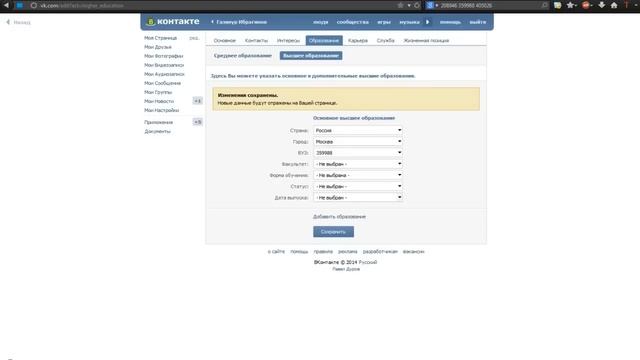Image resolution: width=640 pixels, height=360 pixels.
Task: Switch to the Интересы tab
Action: tap(288, 40)
